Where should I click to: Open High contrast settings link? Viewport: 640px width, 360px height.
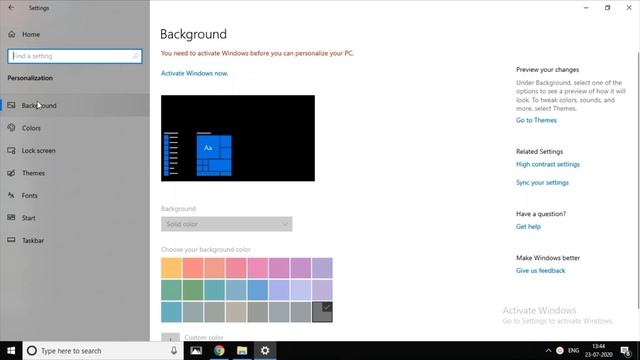(x=548, y=164)
